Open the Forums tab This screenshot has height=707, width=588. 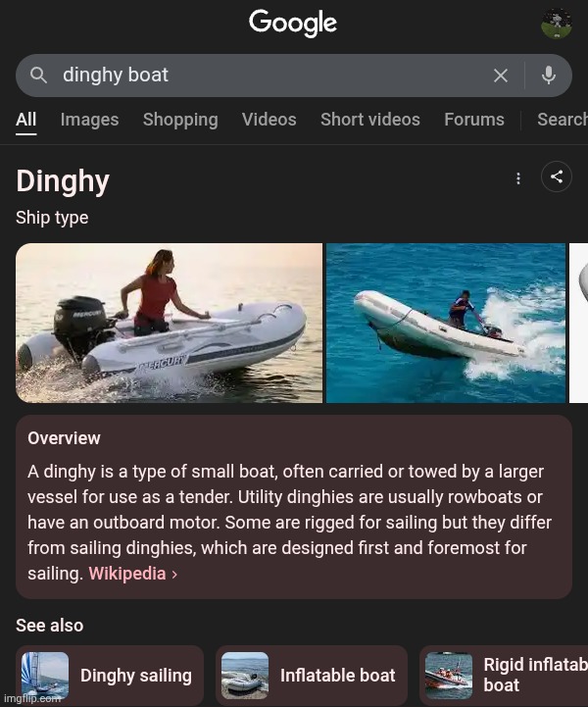(x=474, y=120)
